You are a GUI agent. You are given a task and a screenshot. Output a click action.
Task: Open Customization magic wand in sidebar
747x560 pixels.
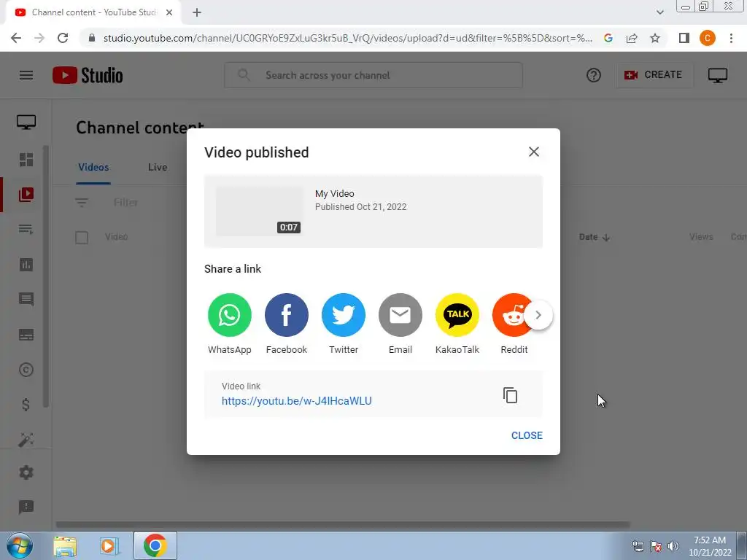[26, 440]
